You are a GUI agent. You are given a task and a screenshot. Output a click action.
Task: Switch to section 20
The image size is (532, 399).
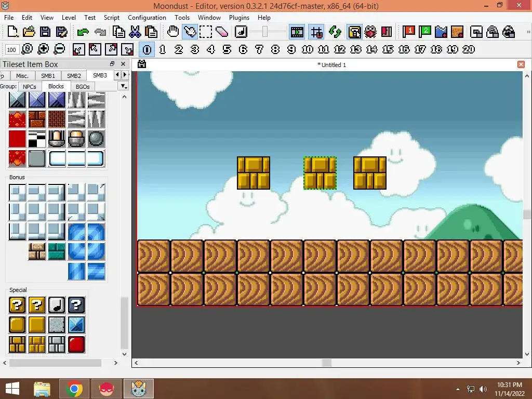click(x=469, y=49)
